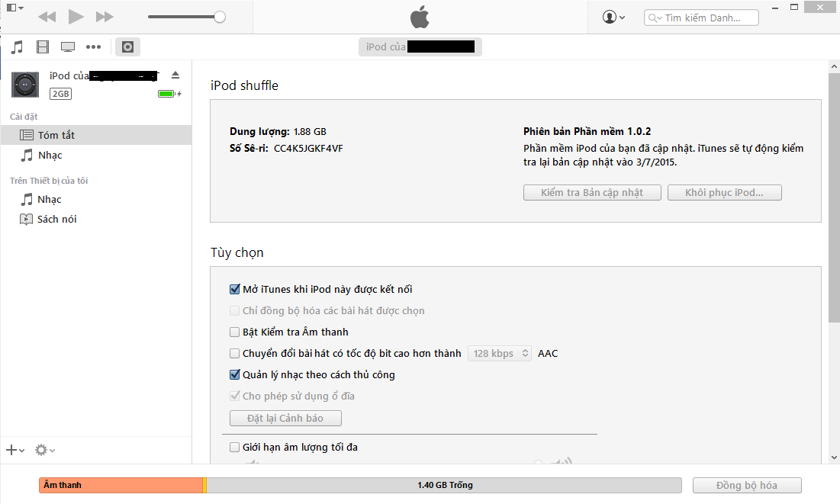This screenshot has height=504, width=840.
Task: Toggle Chỉ đồng bộ hóa các bài hát được chọn
Action: click(235, 310)
